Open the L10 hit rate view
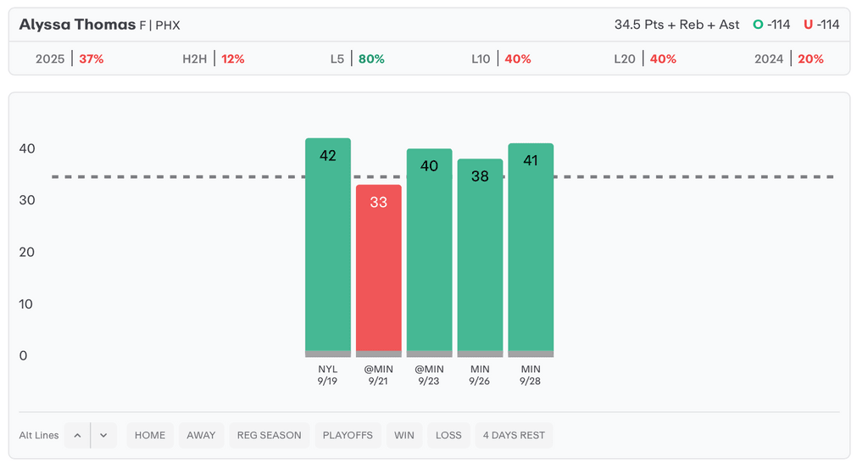This screenshot has width=868, height=474. click(501, 59)
